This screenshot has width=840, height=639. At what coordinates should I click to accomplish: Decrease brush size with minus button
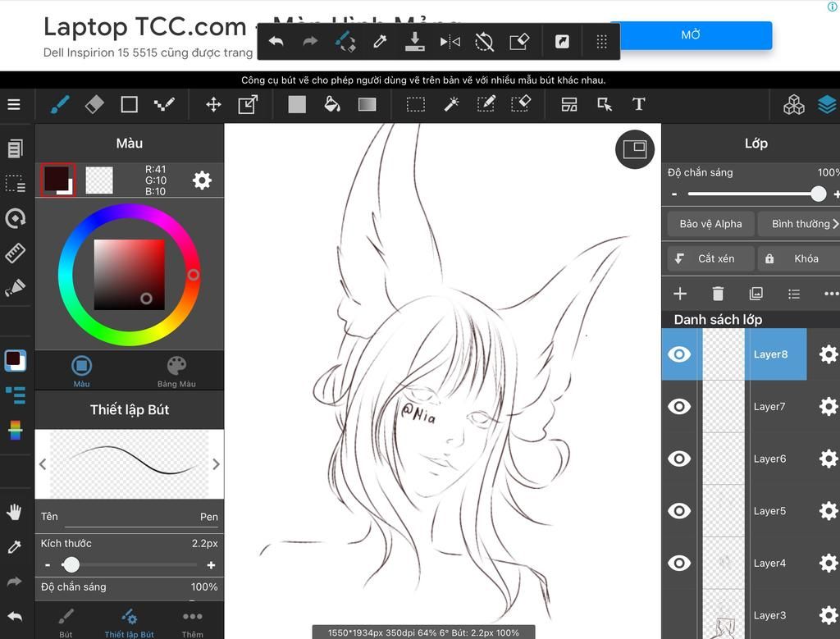[x=48, y=565]
